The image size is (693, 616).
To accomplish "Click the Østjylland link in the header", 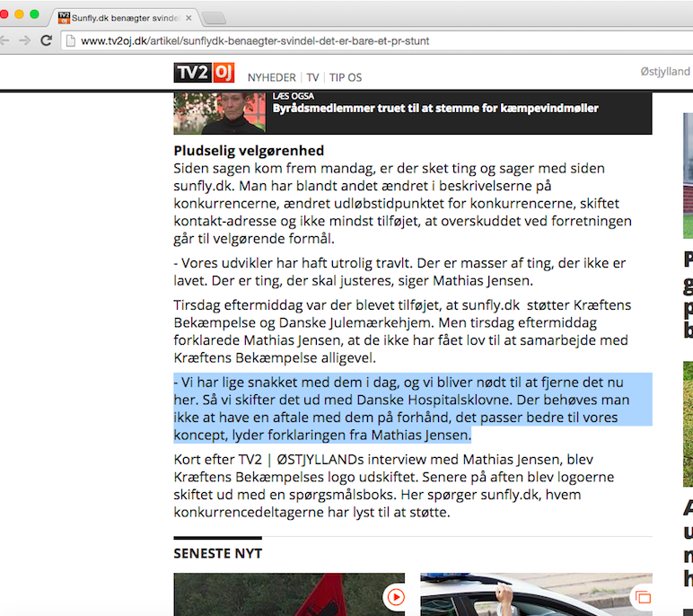I will coord(665,71).
